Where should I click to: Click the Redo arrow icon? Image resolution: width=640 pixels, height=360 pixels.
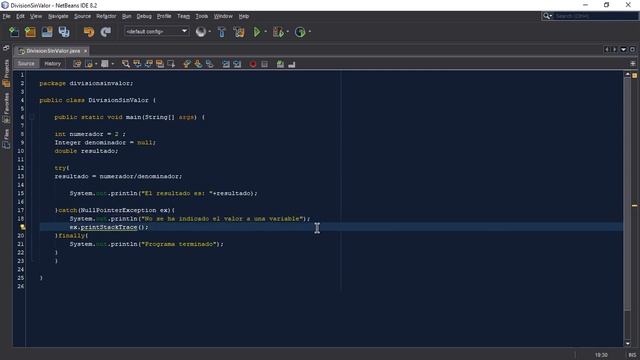106,32
